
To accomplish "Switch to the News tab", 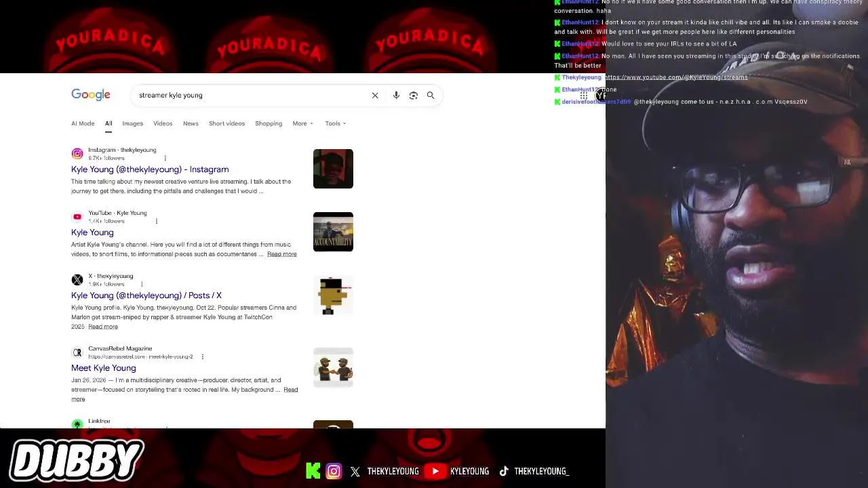I will pyautogui.click(x=191, y=123).
